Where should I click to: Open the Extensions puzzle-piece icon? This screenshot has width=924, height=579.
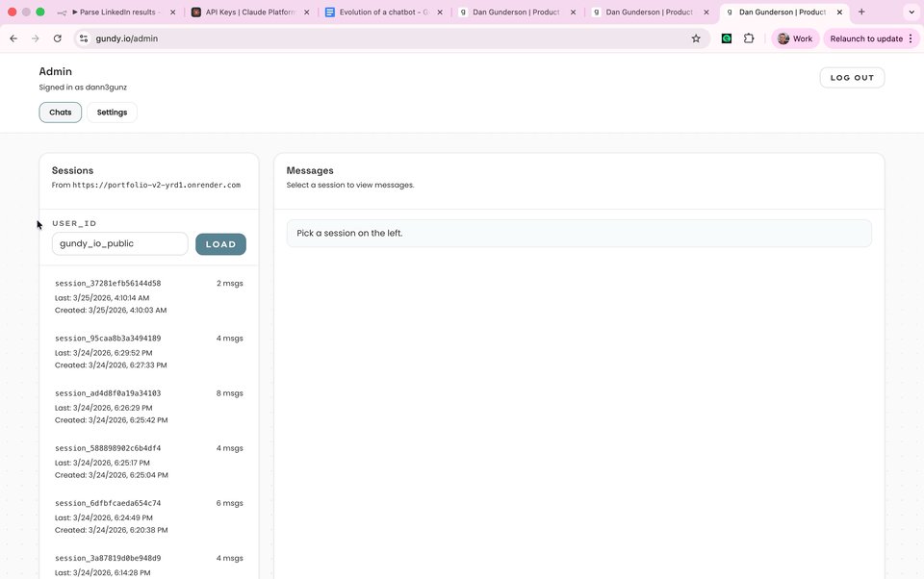(750, 39)
